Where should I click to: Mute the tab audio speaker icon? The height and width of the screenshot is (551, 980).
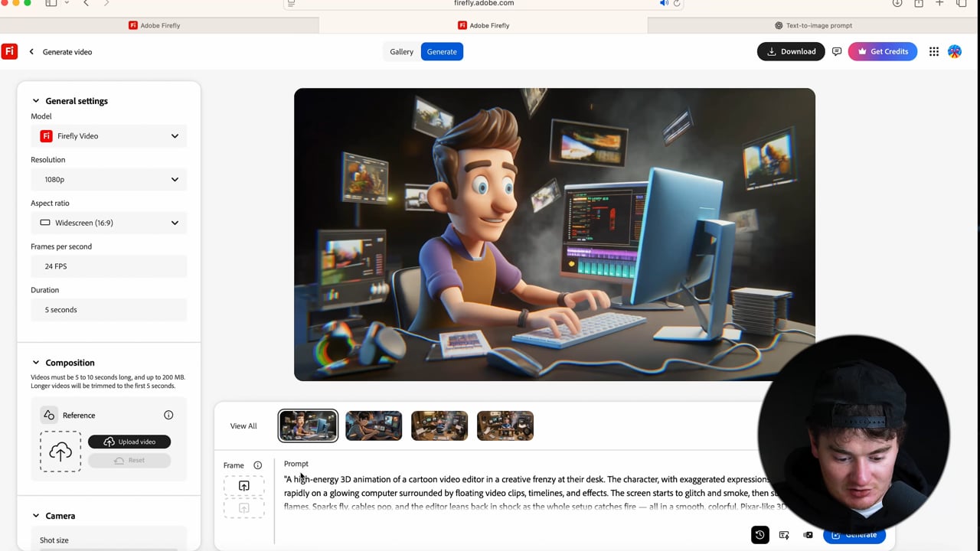664,4
